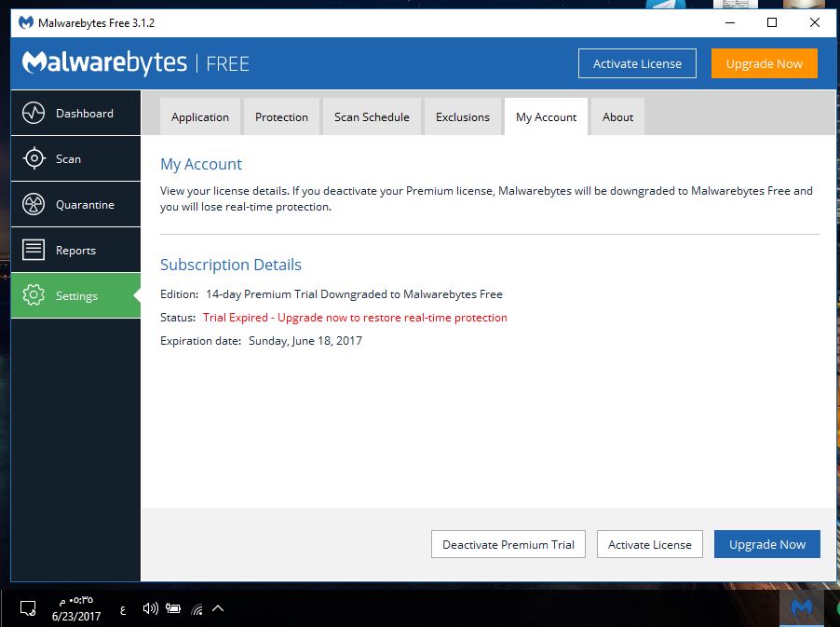Click the bottom white Activate License button
The height and width of the screenshot is (627, 840).
click(x=650, y=544)
